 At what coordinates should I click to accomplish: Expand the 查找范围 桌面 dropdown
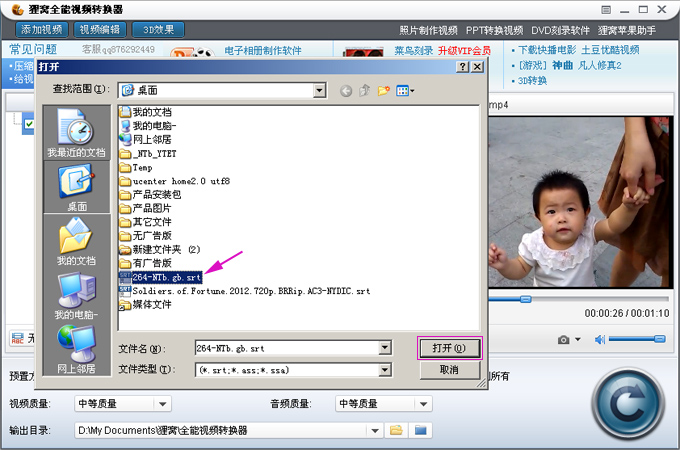pyautogui.click(x=319, y=91)
